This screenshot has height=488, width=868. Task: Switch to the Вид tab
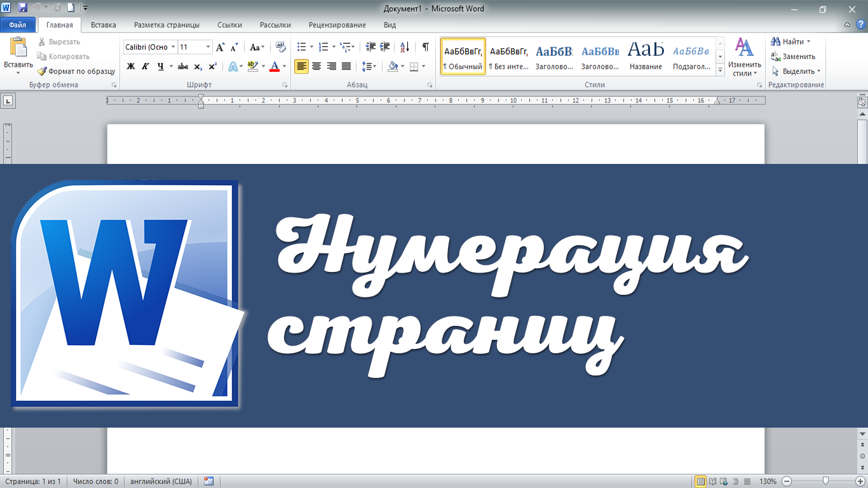tap(390, 25)
